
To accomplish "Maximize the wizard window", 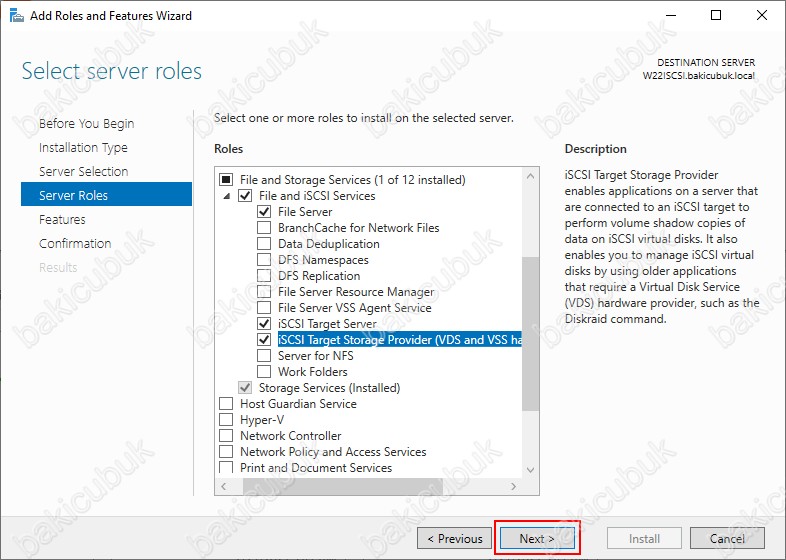I will point(716,15).
